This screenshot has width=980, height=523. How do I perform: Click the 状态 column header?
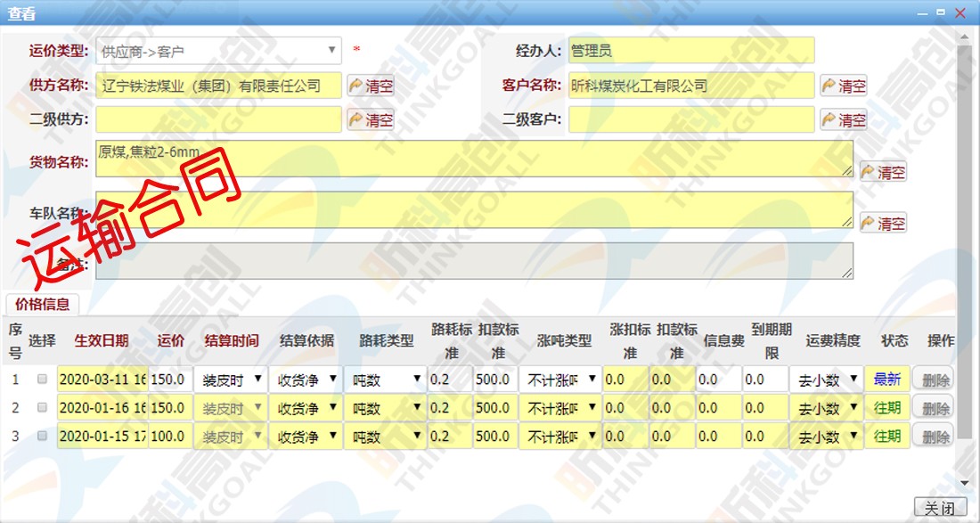[x=894, y=340]
